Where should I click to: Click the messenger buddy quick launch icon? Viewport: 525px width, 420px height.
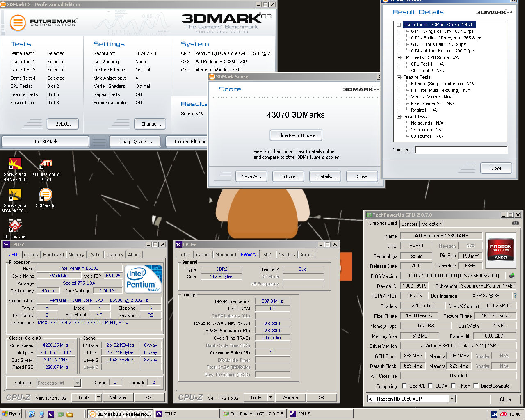tap(41, 414)
